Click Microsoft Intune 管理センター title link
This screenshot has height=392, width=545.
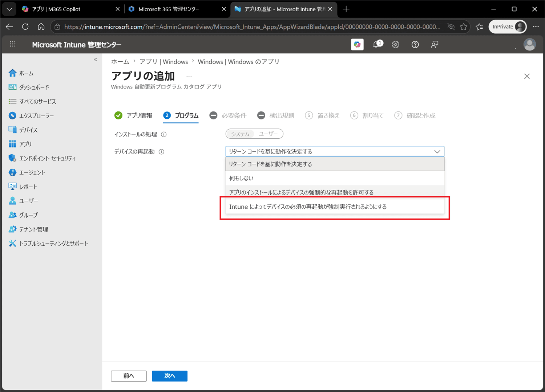(77, 45)
